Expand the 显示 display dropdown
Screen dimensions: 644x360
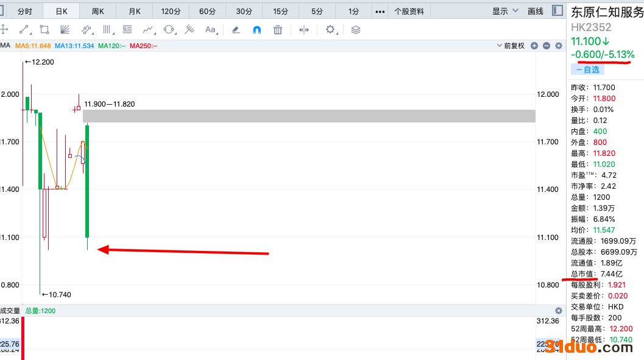click(x=505, y=11)
